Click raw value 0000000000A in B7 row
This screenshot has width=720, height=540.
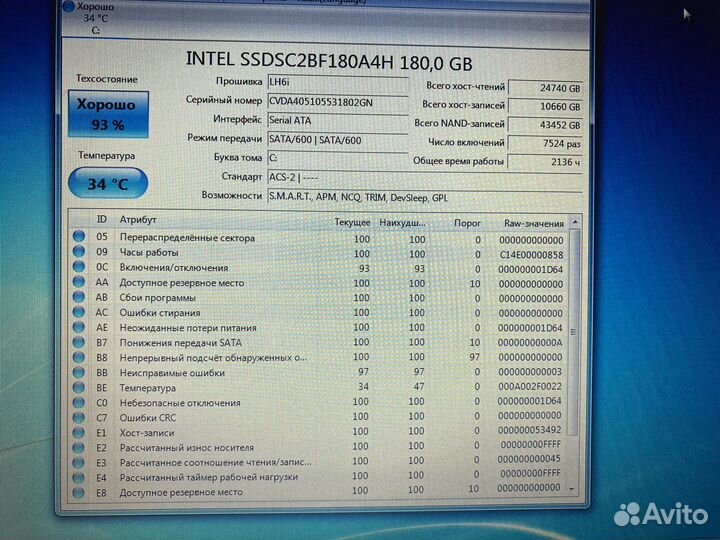pyautogui.click(x=530, y=343)
